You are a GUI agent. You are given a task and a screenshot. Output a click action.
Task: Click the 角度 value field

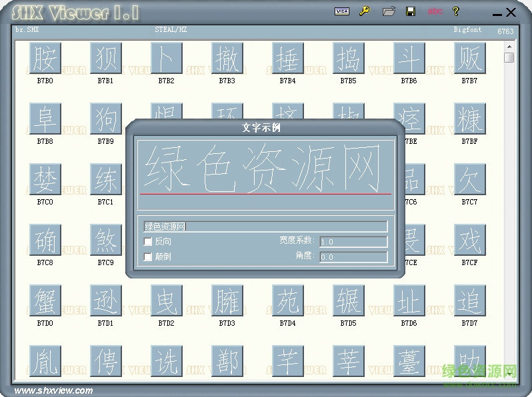tap(353, 257)
